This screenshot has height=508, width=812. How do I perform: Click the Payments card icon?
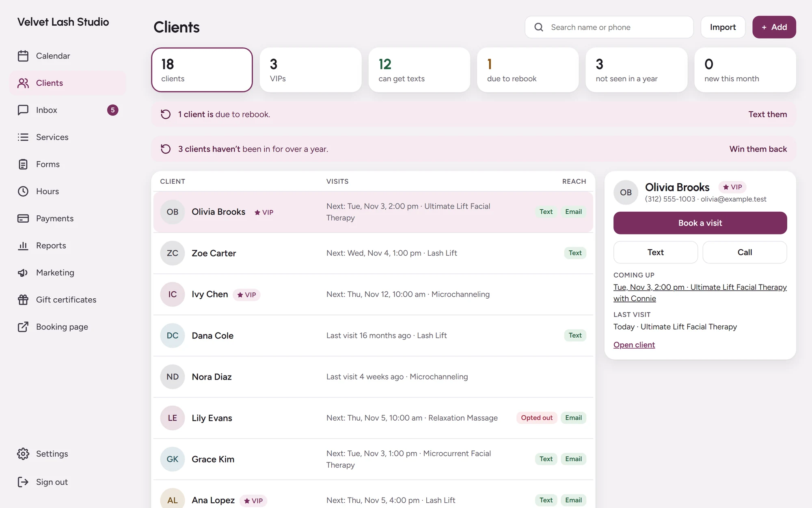(23, 218)
